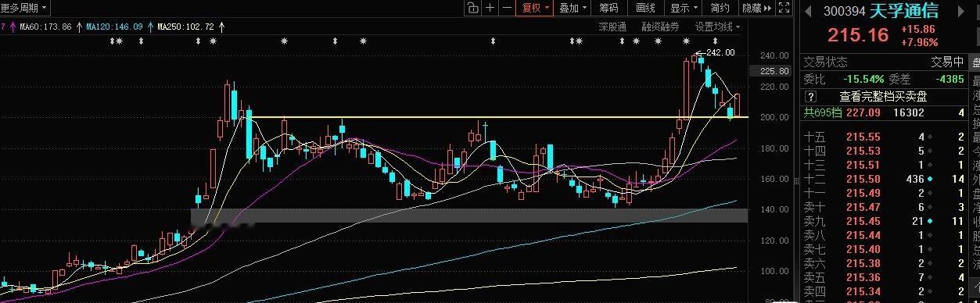Select the 十三 sell order at 215.51
980x303 pixels.
(x=885, y=165)
